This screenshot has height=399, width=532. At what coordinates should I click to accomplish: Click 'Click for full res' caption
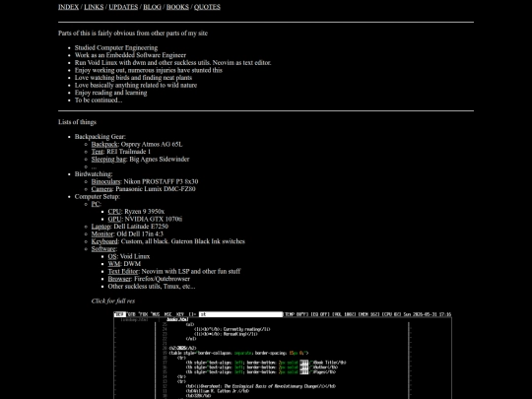point(113,300)
